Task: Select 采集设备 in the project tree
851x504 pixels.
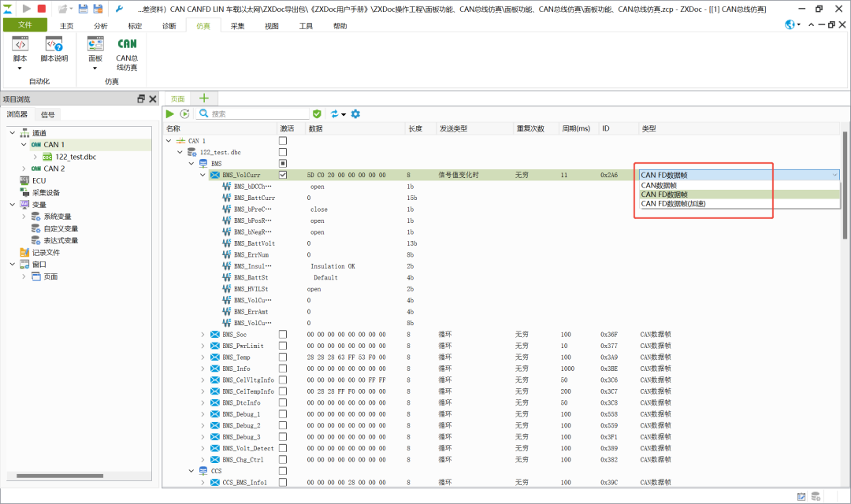Action: tap(46, 193)
